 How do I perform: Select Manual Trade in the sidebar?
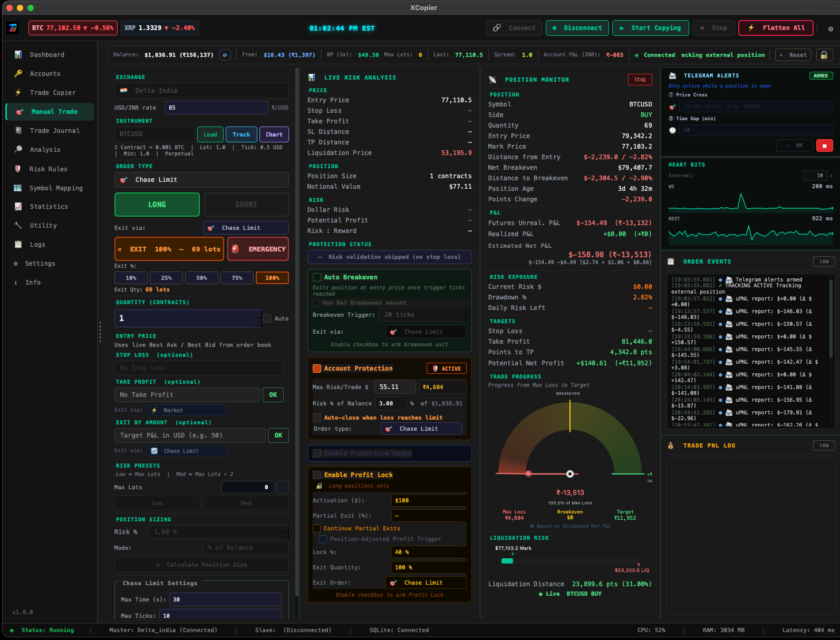click(50, 112)
